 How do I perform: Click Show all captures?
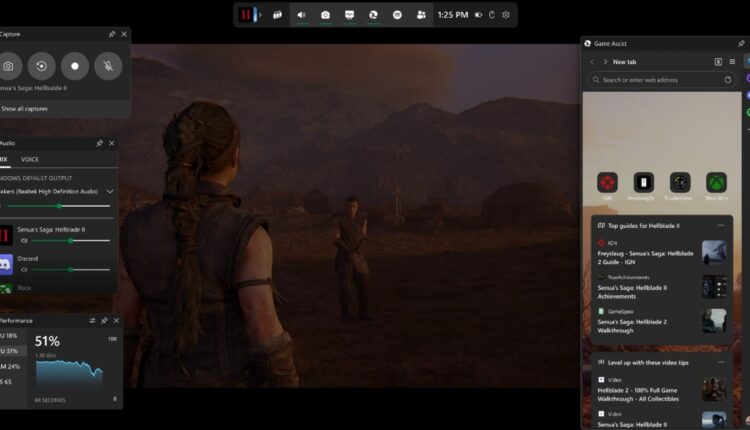point(24,108)
